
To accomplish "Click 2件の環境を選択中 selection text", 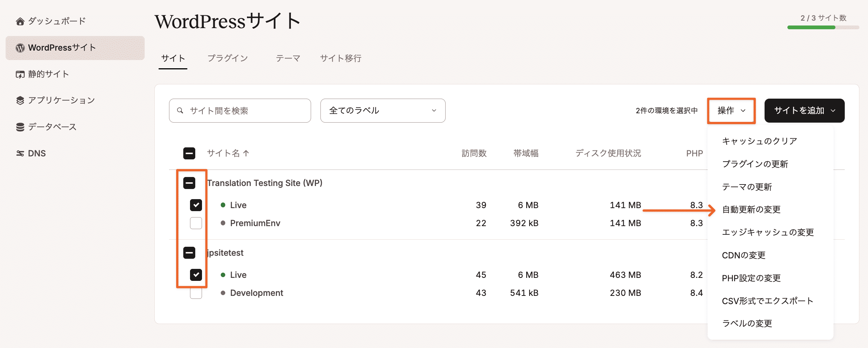I will point(667,111).
